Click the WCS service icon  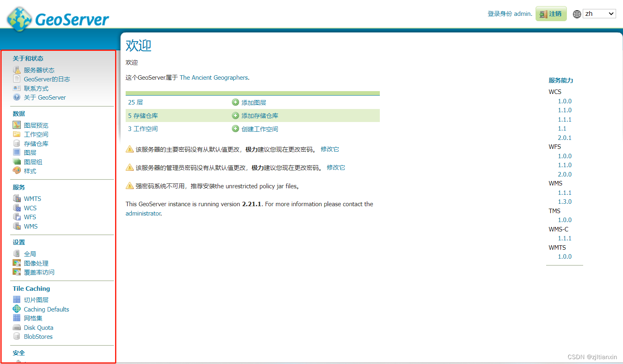click(x=17, y=208)
